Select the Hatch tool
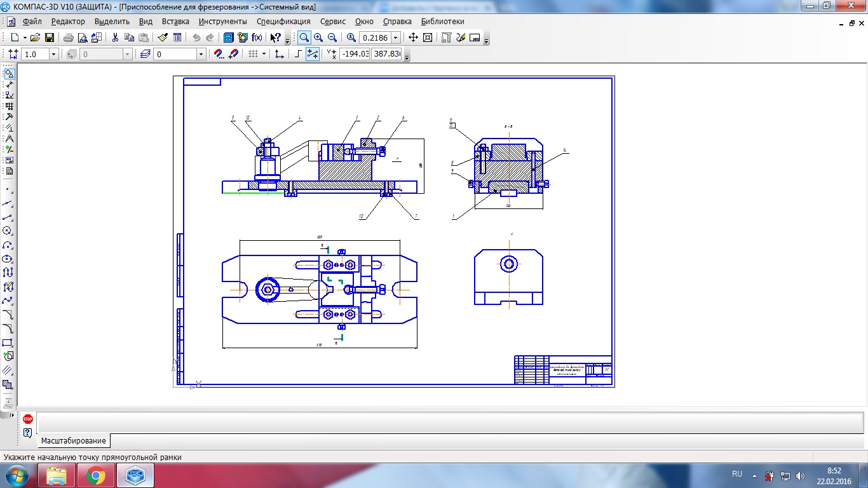Viewport: 868px width, 488px height. 8,384
